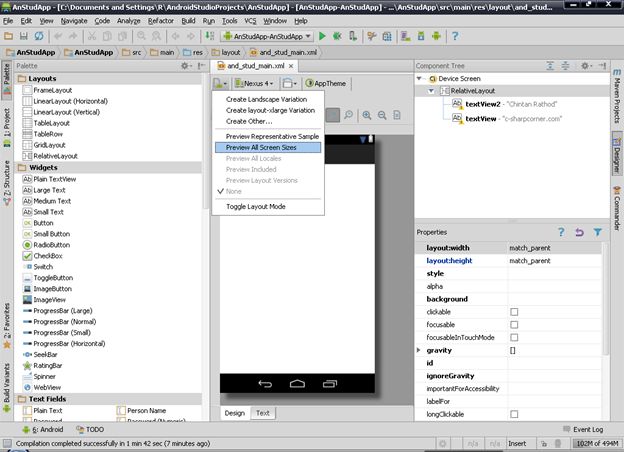Toggle the clickable checkbox
This screenshot has height=452, width=624.
tap(514, 312)
